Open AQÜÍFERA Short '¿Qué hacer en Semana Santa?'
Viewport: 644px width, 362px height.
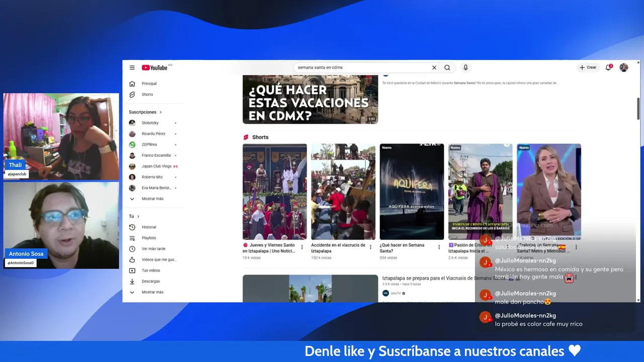click(x=412, y=192)
